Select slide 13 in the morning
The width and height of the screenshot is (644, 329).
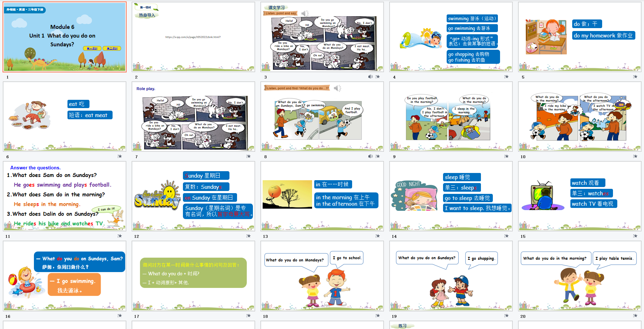(322, 196)
